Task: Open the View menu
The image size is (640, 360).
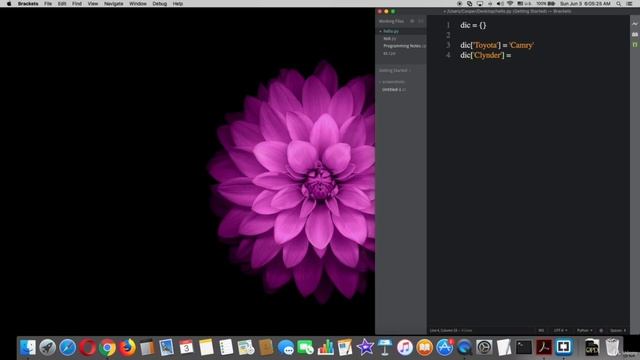Action: click(93, 4)
